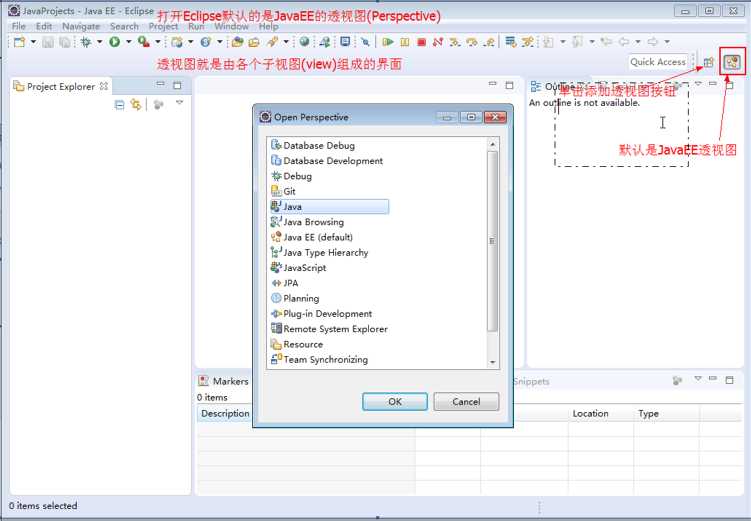
Task: Select the Git perspective entry
Action: pos(284,191)
